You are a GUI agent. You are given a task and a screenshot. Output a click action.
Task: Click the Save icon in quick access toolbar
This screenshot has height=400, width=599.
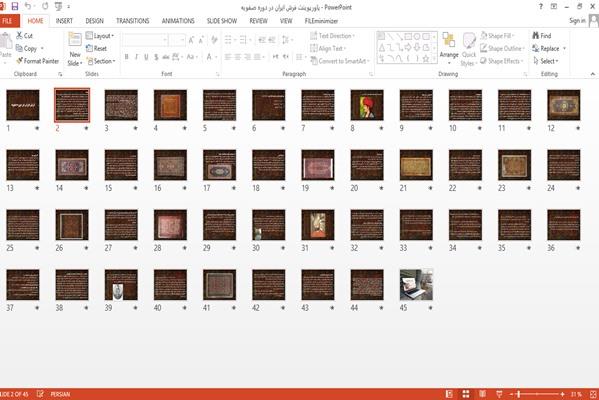click(15, 6)
